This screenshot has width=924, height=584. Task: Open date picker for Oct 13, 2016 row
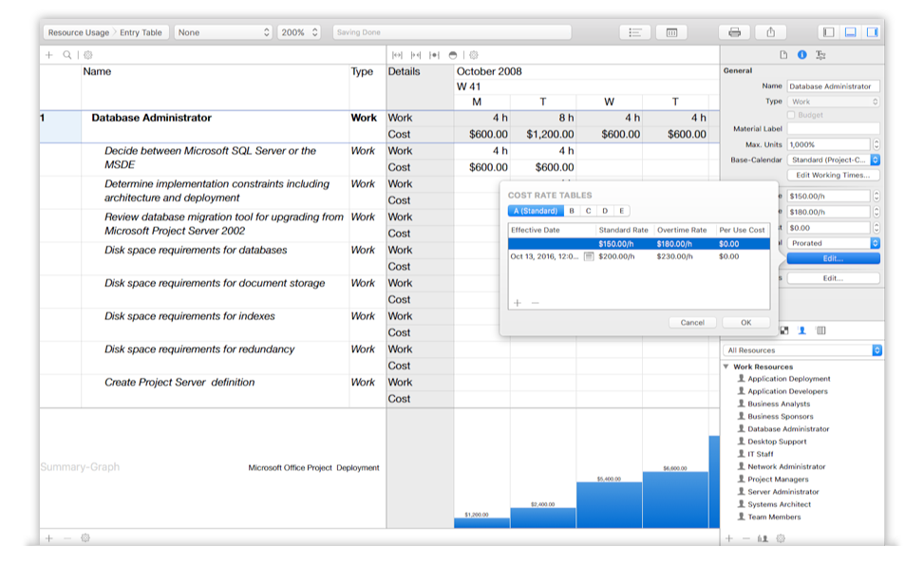click(x=588, y=256)
